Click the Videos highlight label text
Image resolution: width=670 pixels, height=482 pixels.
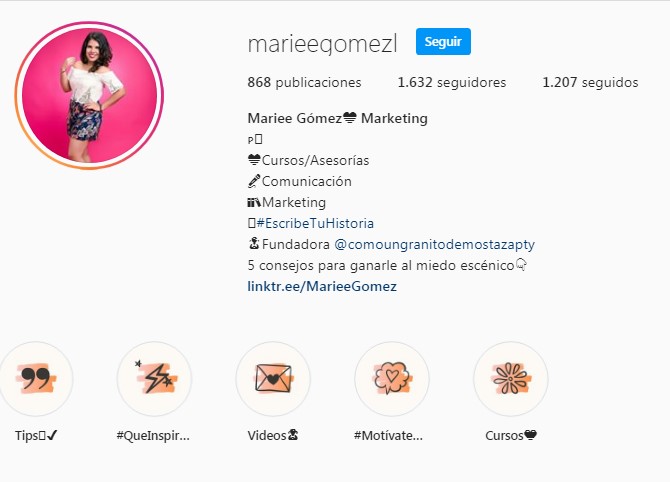point(273,435)
